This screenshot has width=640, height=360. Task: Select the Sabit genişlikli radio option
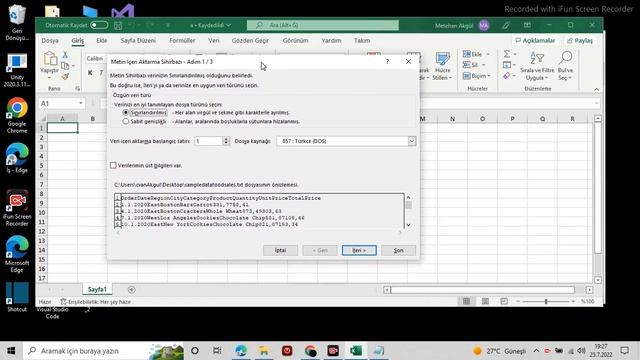(x=126, y=121)
